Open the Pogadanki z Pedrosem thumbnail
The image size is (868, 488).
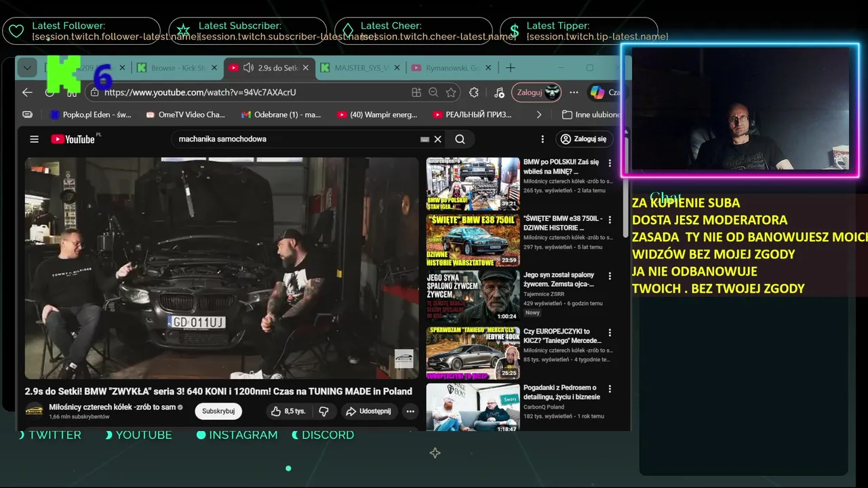pos(473,407)
